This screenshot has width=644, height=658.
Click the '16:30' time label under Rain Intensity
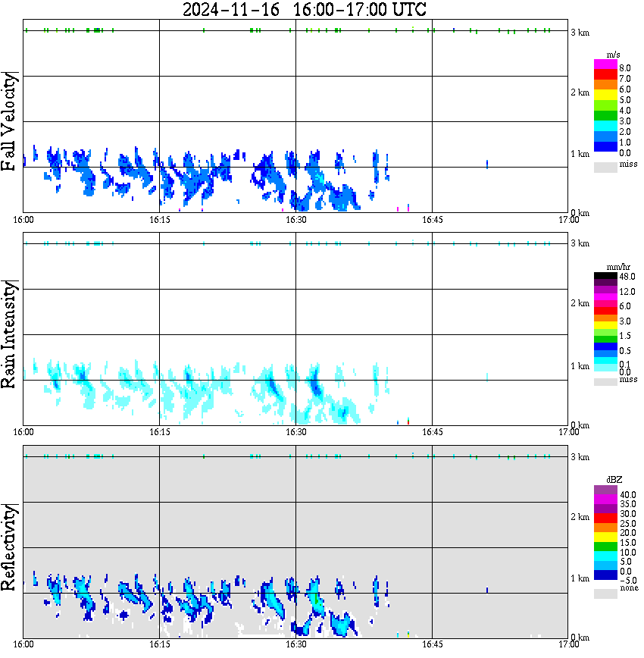click(x=295, y=432)
